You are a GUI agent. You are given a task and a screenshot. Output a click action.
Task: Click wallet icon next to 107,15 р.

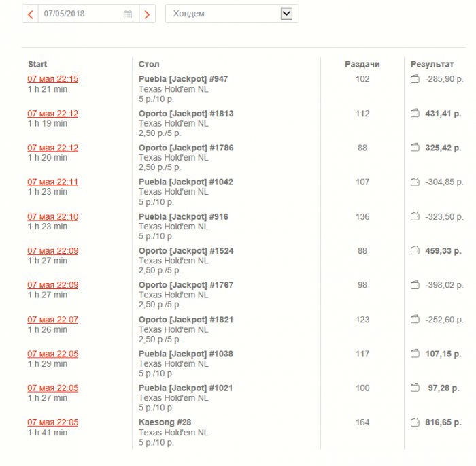click(x=415, y=354)
